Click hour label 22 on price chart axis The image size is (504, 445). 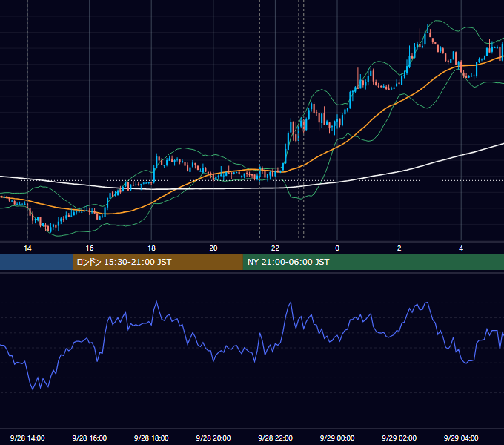(x=275, y=248)
